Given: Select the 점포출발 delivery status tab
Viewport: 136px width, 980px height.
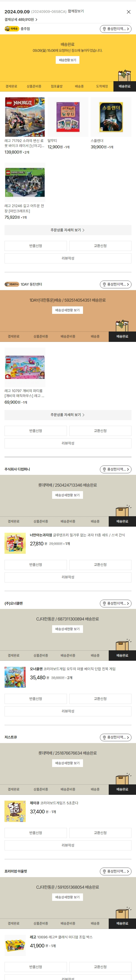Looking at the screenshot, I should point(57,86).
